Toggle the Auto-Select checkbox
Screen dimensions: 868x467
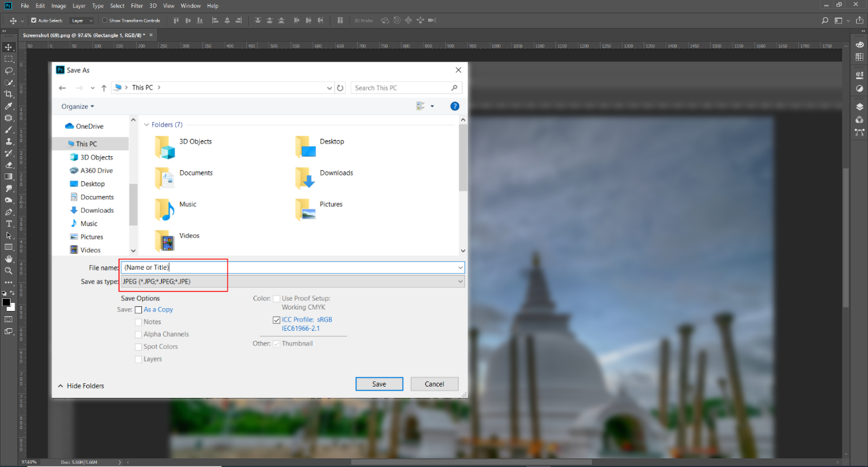point(34,21)
